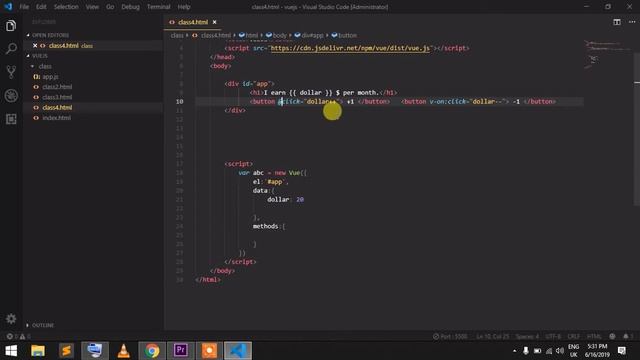The width and height of the screenshot is (640, 360).
Task: Click the feedback smiley in status bar
Action: [x=612, y=336]
